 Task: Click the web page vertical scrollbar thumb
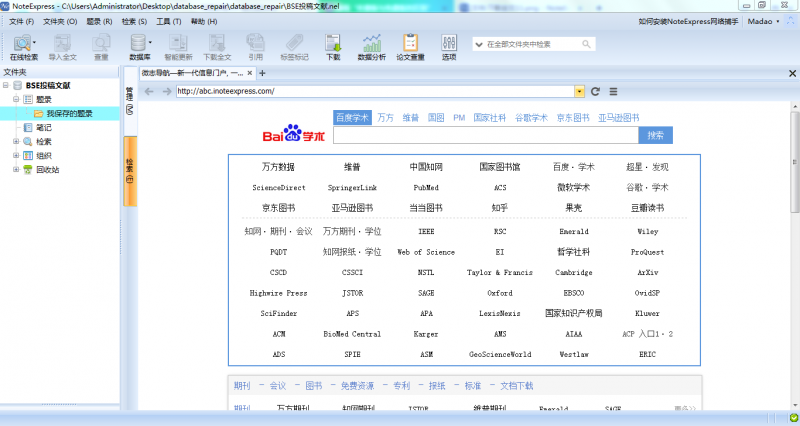coord(794,162)
